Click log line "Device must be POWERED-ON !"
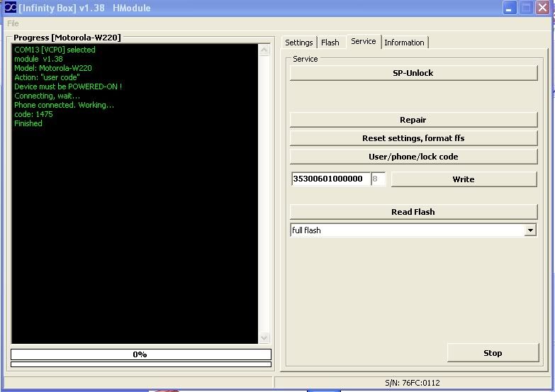This screenshot has height=392, width=555. (68, 86)
